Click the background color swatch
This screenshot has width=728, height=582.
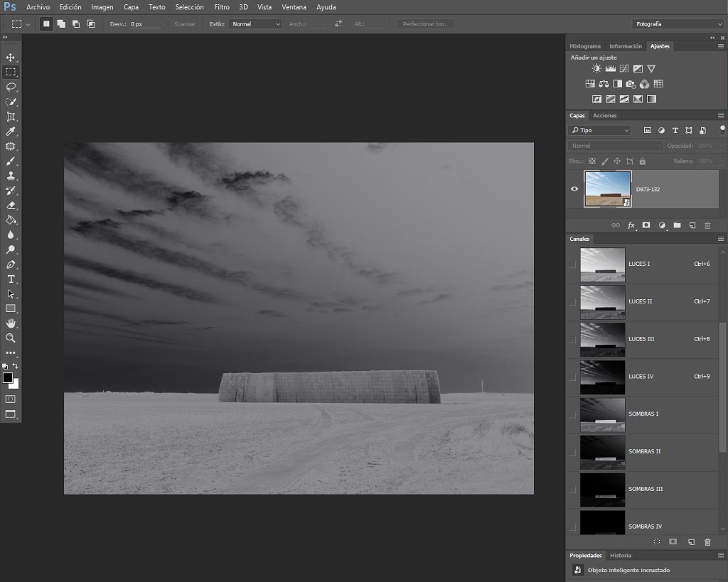[x=16, y=385]
